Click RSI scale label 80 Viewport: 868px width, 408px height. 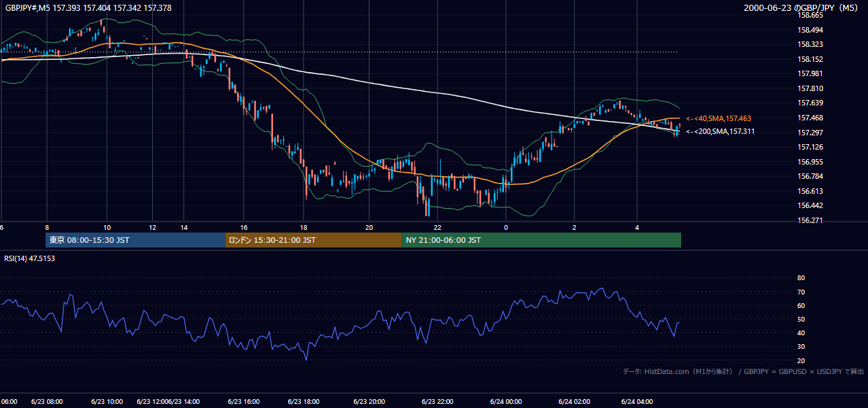point(801,278)
